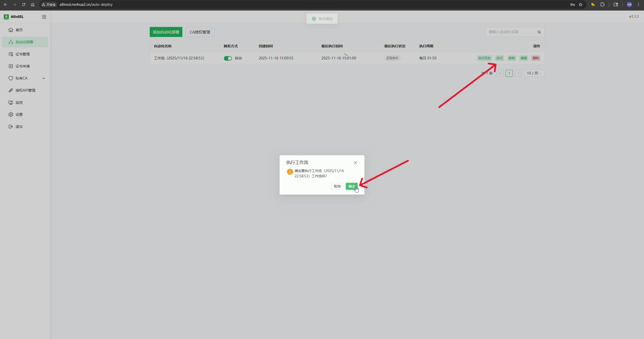Click the password key icon
This screenshot has width=644, height=339.
(x=572, y=5)
